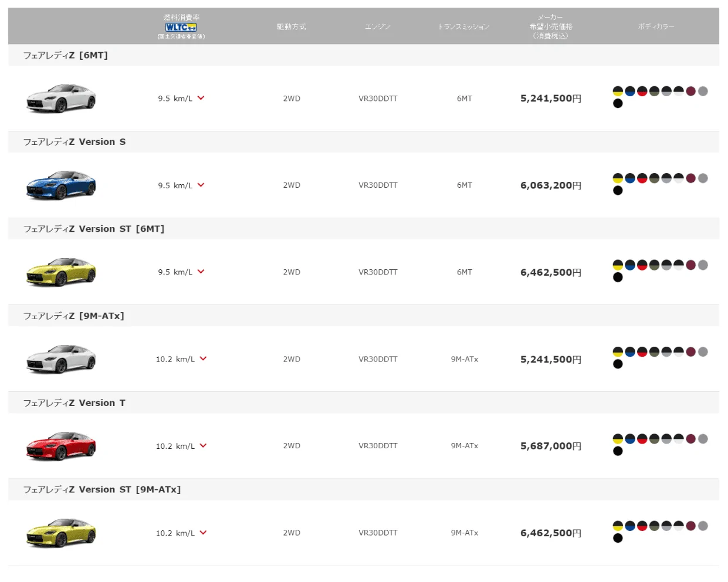728x582 pixels.
Task: Pick yellow/black two-tone for フェアレディZ [6MT]
Action: point(618,91)
